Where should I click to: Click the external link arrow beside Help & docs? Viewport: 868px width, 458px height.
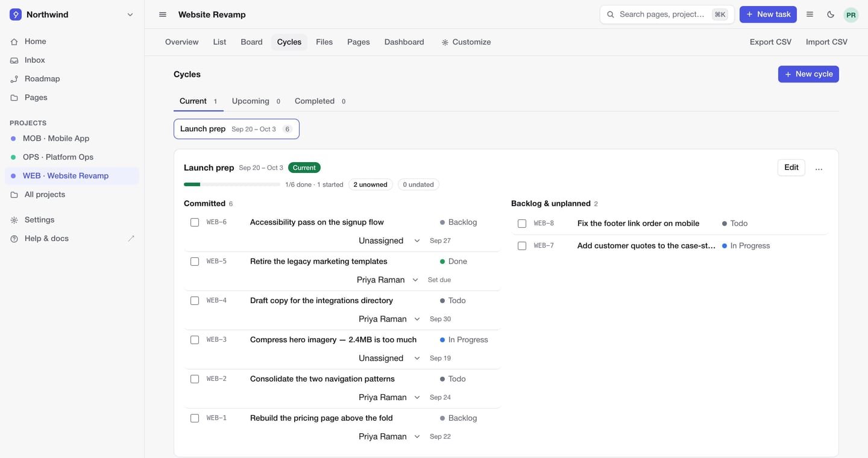click(131, 239)
